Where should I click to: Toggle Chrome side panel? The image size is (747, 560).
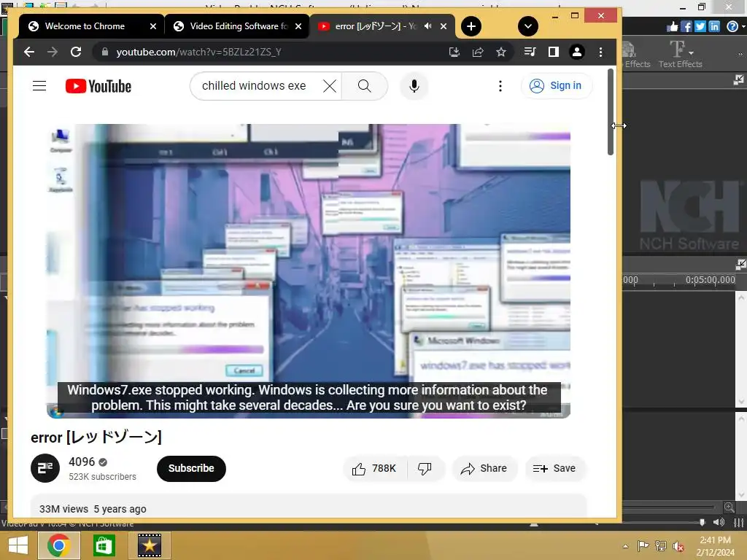click(553, 52)
